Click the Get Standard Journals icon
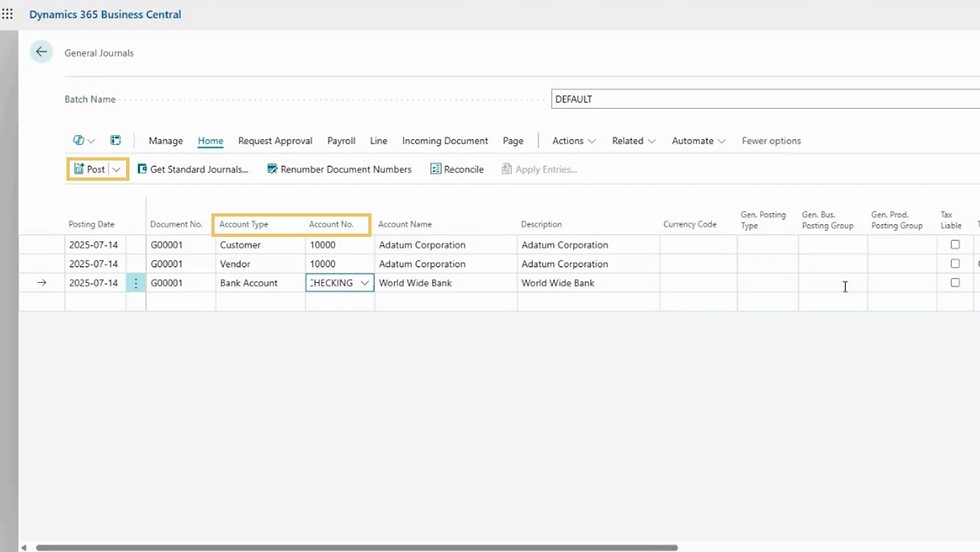The height and width of the screenshot is (552, 980). 142,169
